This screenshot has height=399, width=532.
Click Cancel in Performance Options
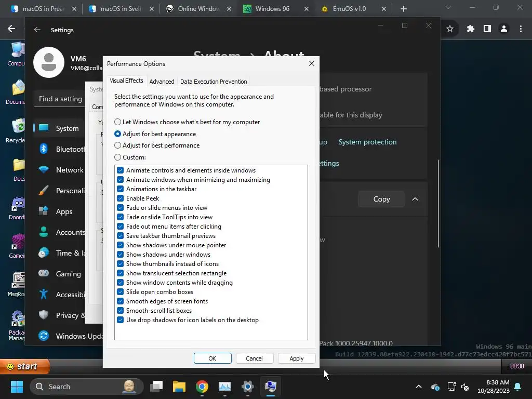(x=254, y=358)
